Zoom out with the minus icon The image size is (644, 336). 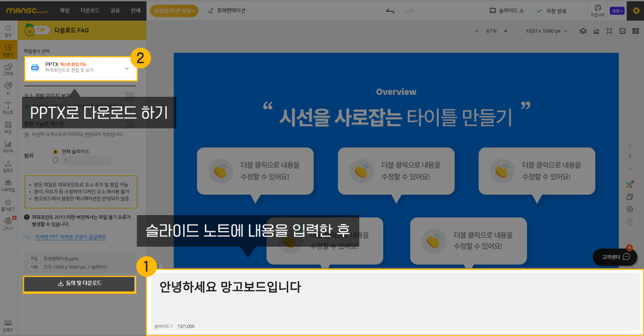point(476,31)
